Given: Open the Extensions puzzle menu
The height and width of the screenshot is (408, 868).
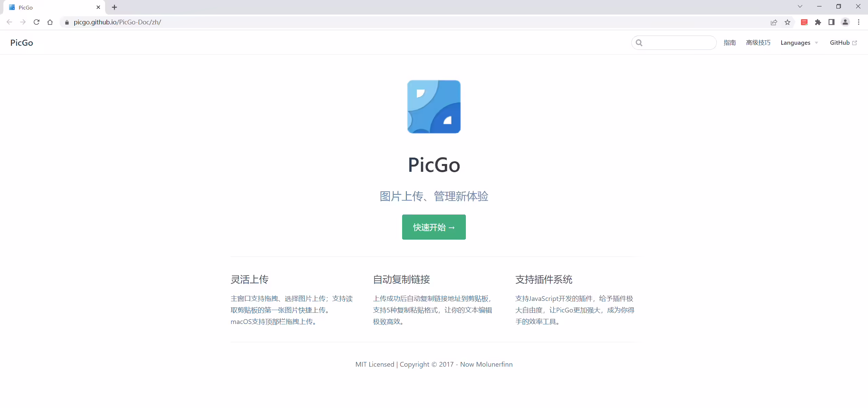Looking at the screenshot, I should click(x=818, y=22).
